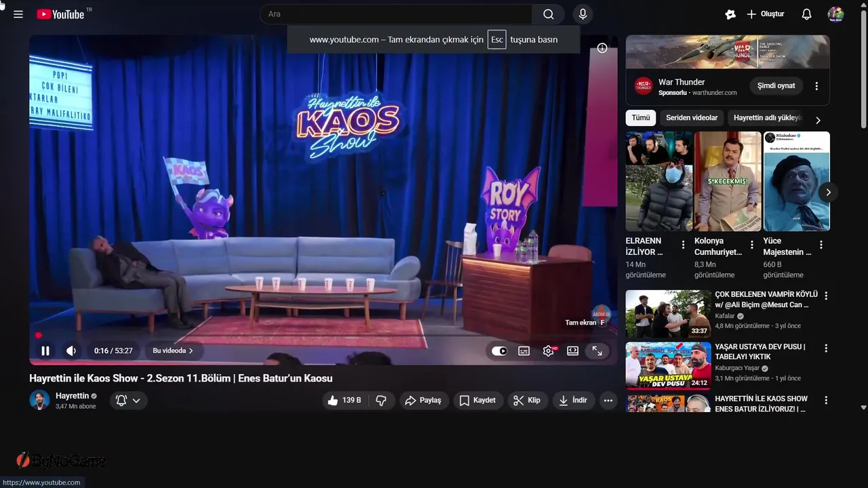Focus the Ara search field
This screenshot has height=488, width=868.
pos(396,14)
